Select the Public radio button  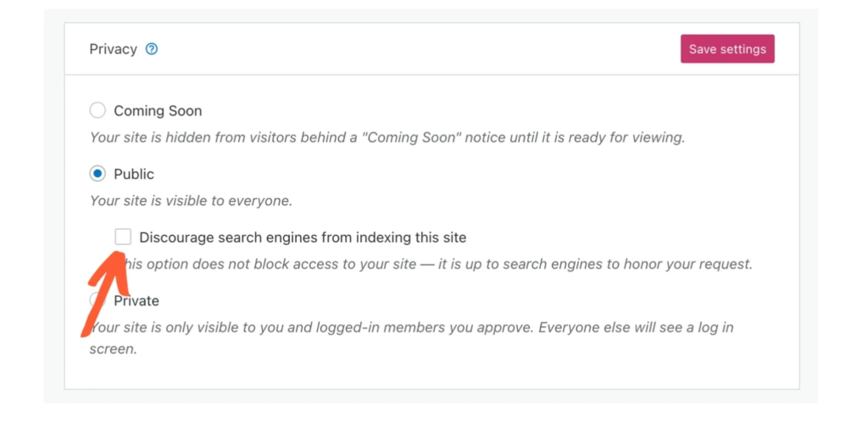[97, 174]
